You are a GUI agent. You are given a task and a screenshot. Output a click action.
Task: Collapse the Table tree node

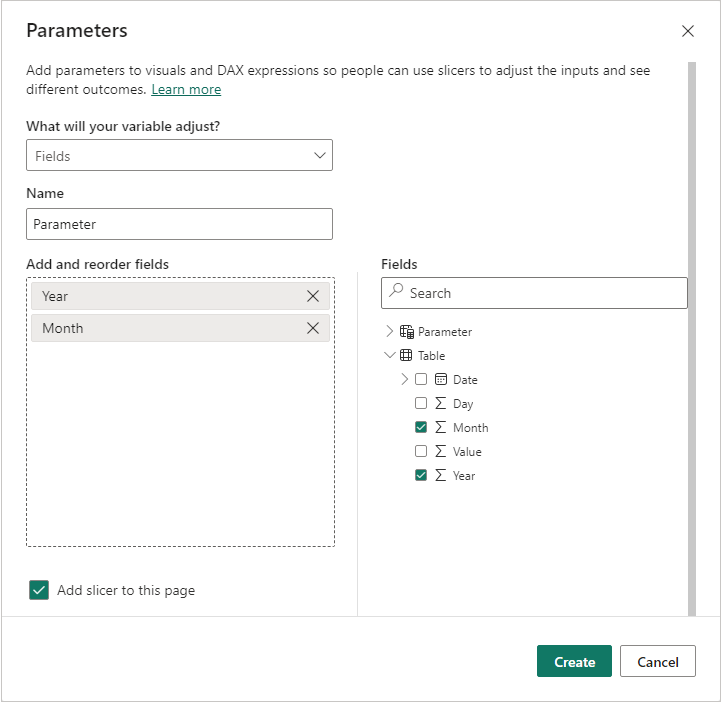coord(391,357)
